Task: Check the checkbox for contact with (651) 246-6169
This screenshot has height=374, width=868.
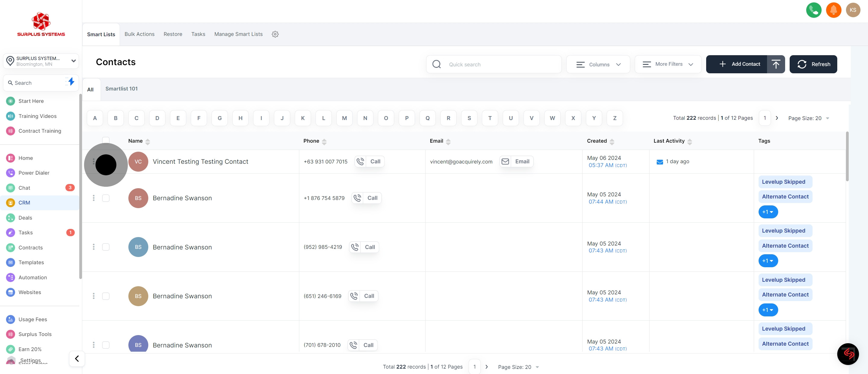Action: (x=106, y=296)
